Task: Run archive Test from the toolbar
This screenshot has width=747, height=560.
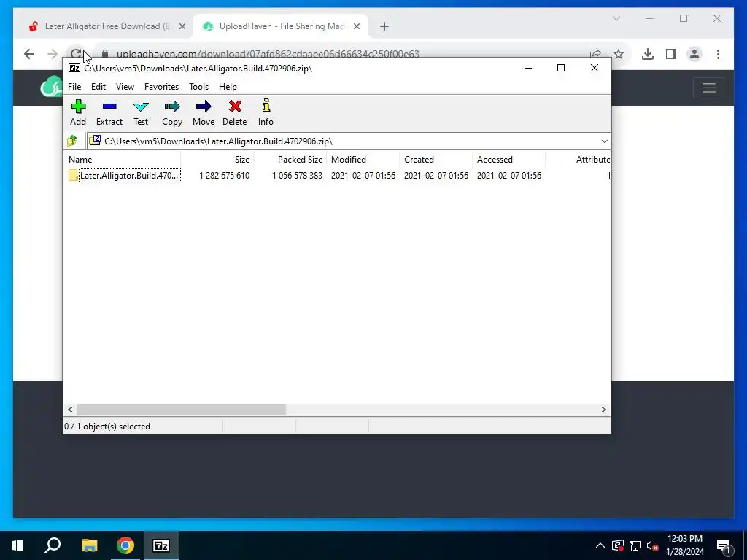Action: [x=141, y=113]
